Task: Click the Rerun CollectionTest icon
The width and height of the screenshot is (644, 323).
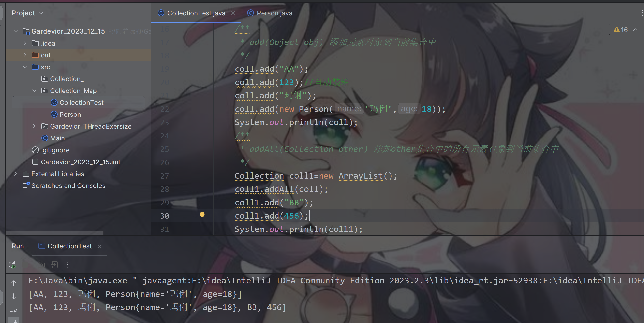Action: pyautogui.click(x=12, y=265)
